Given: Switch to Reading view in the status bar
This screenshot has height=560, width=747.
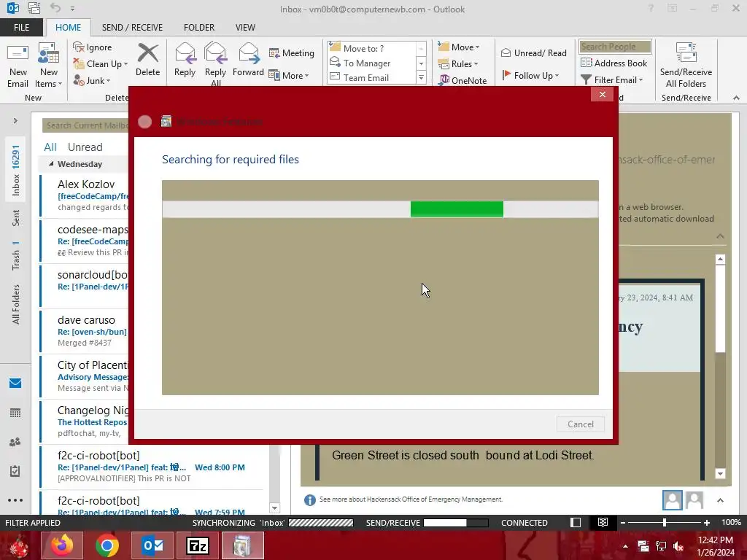Looking at the screenshot, I should (x=603, y=522).
